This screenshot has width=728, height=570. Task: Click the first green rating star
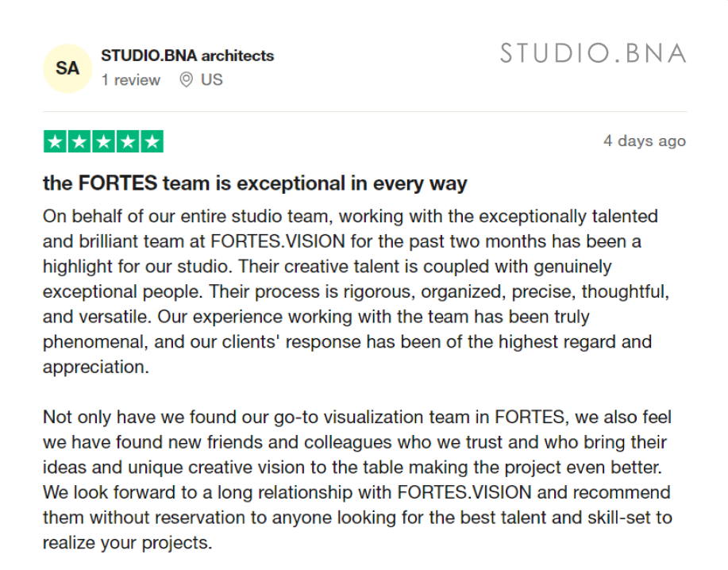coord(55,142)
